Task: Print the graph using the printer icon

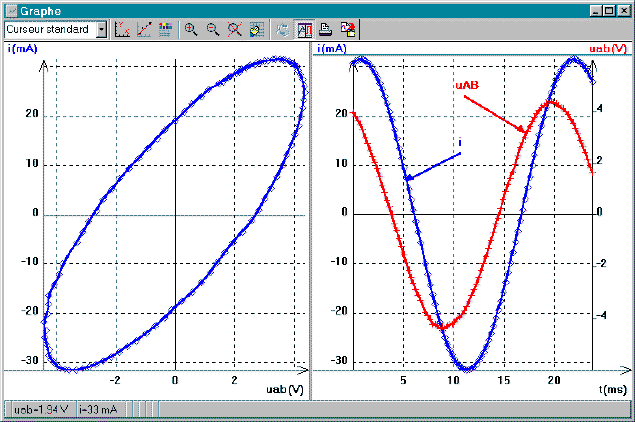Action: click(x=326, y=30)
